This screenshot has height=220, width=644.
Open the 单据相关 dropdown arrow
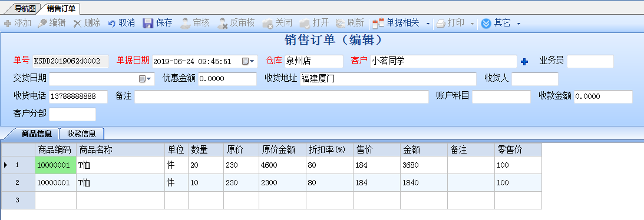click(428, 24)
